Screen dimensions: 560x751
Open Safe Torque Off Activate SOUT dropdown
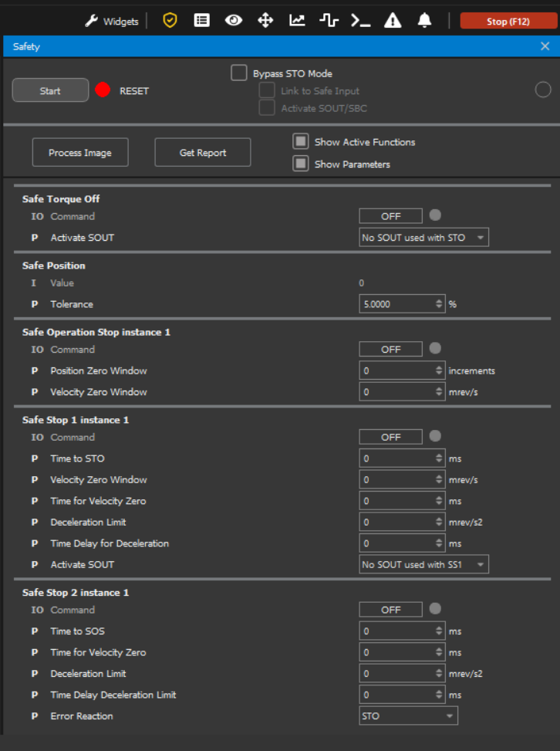(x=423, y=238)
